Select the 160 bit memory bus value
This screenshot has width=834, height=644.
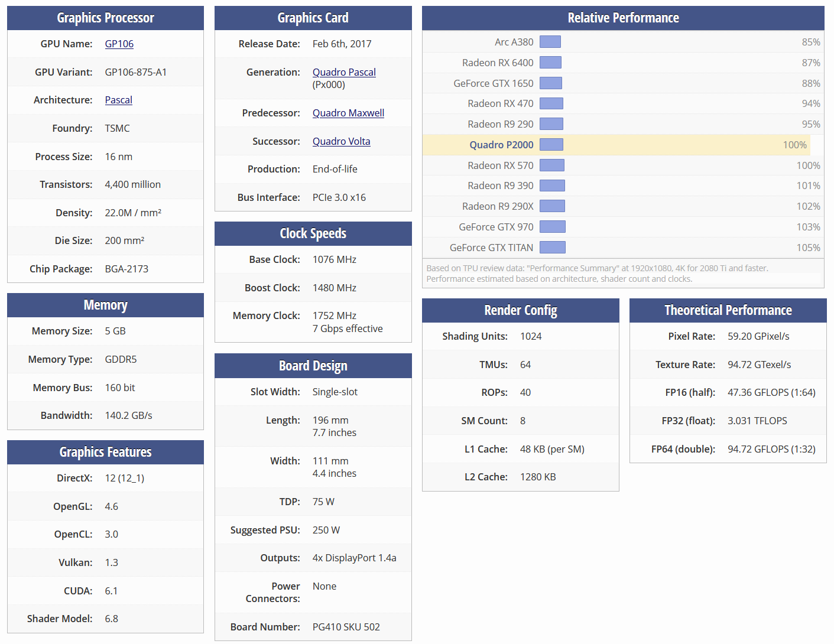120,388
